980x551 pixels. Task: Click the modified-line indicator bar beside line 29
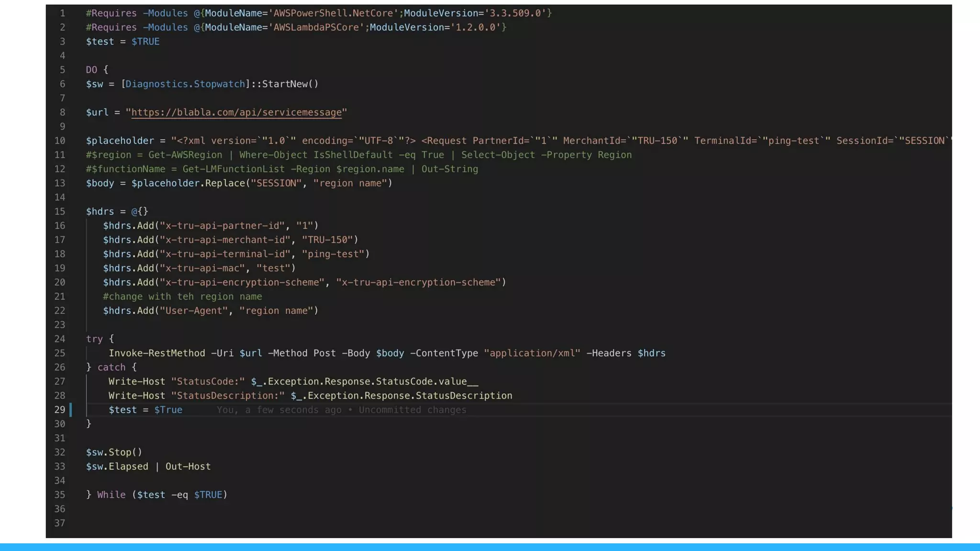71,410
